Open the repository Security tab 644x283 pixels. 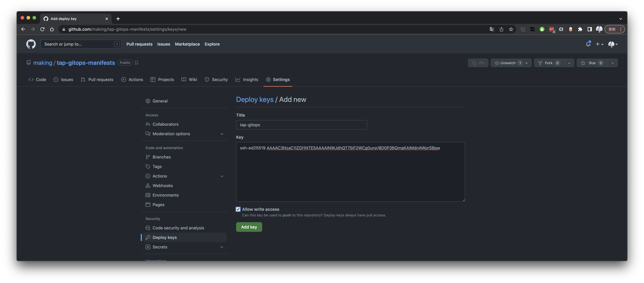216,80
